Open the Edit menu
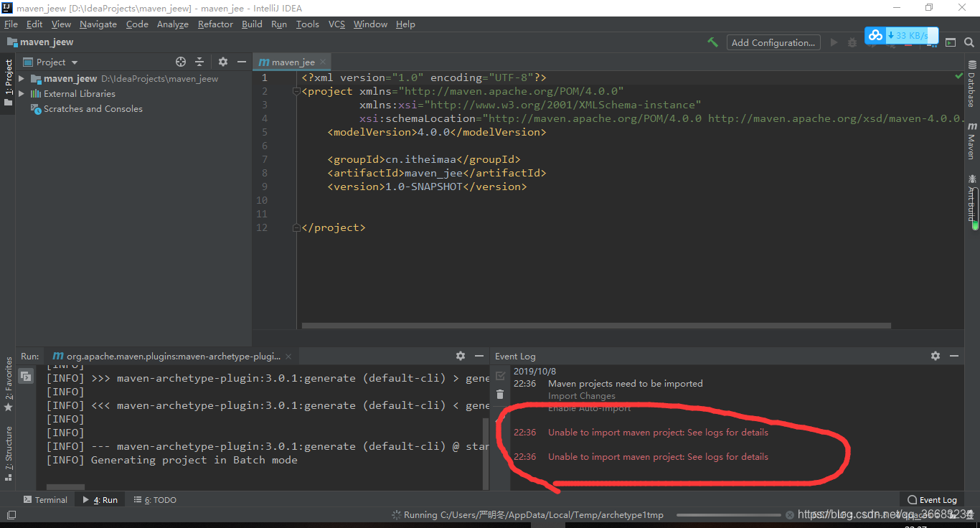This screenshot has height=528, width=980. (34, 24)
